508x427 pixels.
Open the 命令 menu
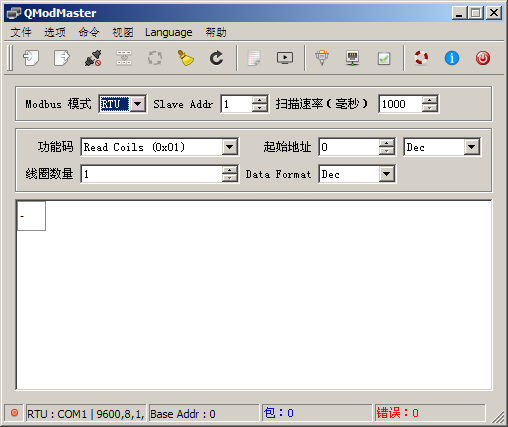(x=89, y=32)
